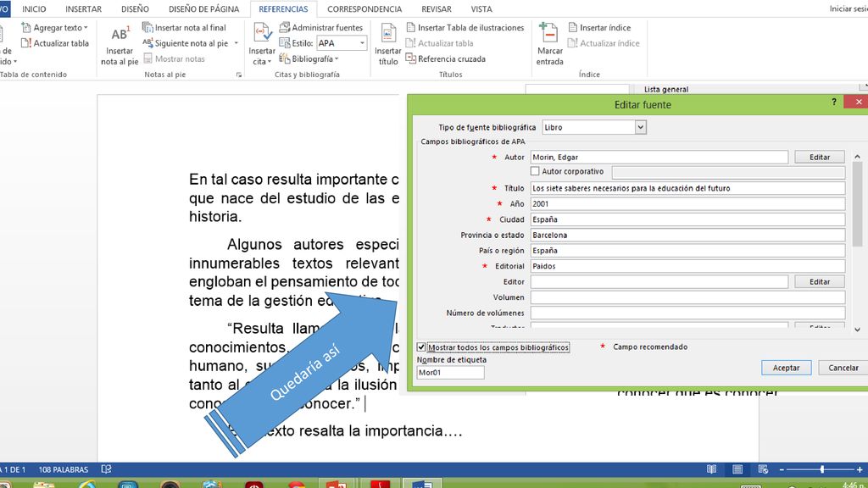This screenshot has height=488, width=868.
Task: Click Cancelar button
Action: tap(843, 368)
